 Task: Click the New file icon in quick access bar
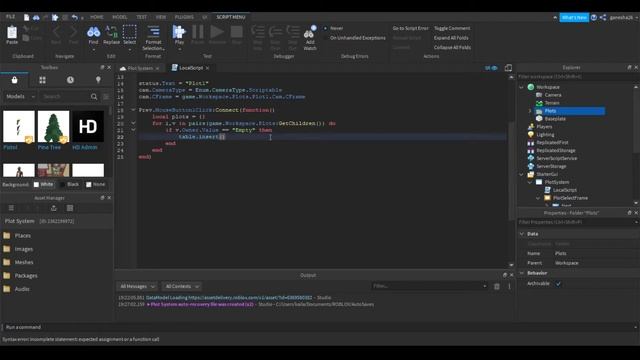(x=26, y=17)
